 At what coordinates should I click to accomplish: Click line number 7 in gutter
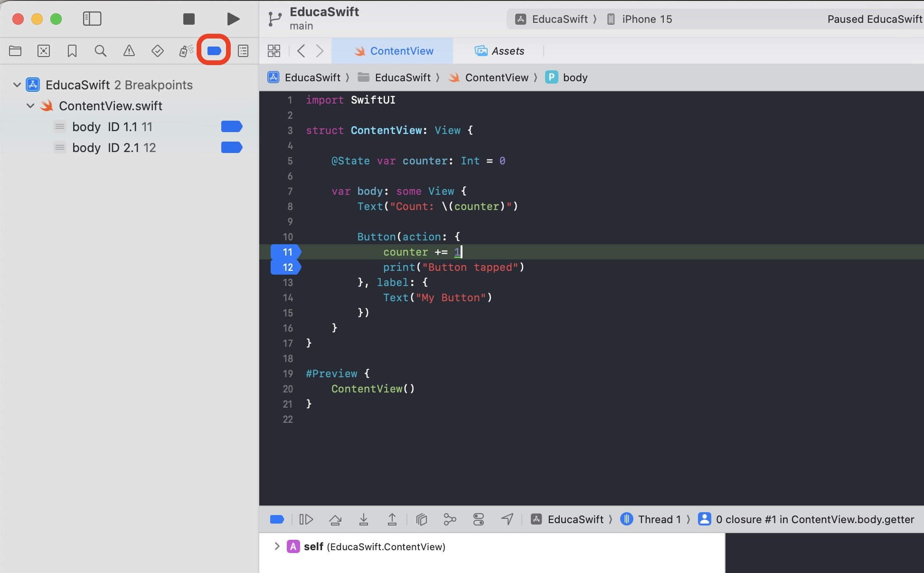(290, 191)
